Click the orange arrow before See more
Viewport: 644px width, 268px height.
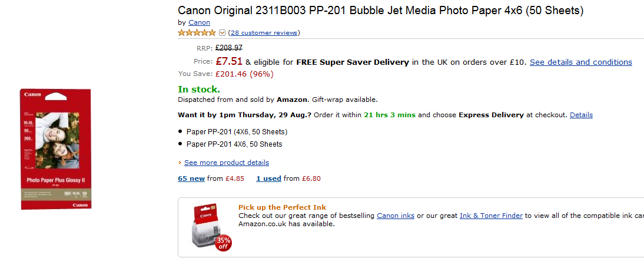coord(180,163)
